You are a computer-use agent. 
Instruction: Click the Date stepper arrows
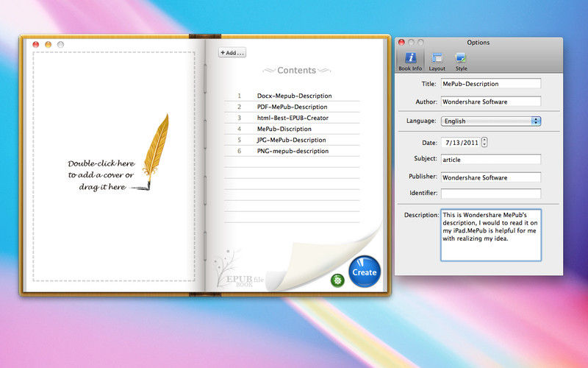point(484,142)
